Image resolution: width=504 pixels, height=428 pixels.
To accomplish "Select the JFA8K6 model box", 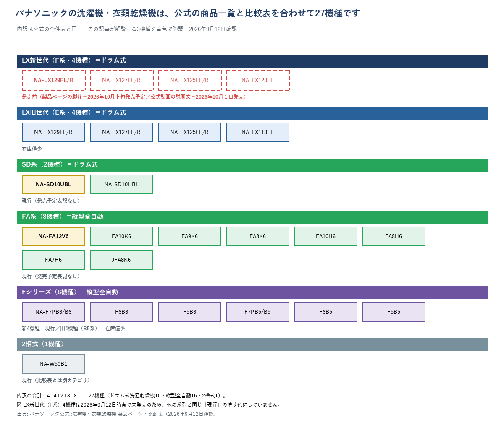I will click(x=122, y=260).
